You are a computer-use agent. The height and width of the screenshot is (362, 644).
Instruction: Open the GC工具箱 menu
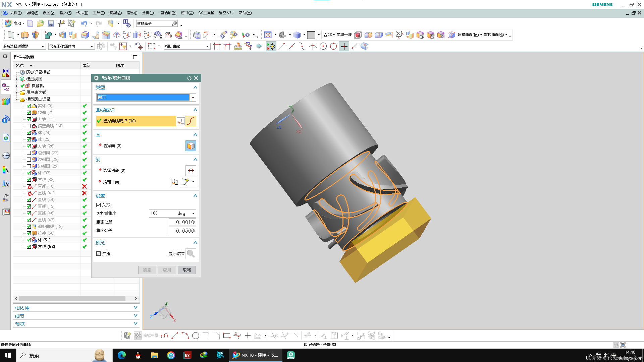click(206, 13)
